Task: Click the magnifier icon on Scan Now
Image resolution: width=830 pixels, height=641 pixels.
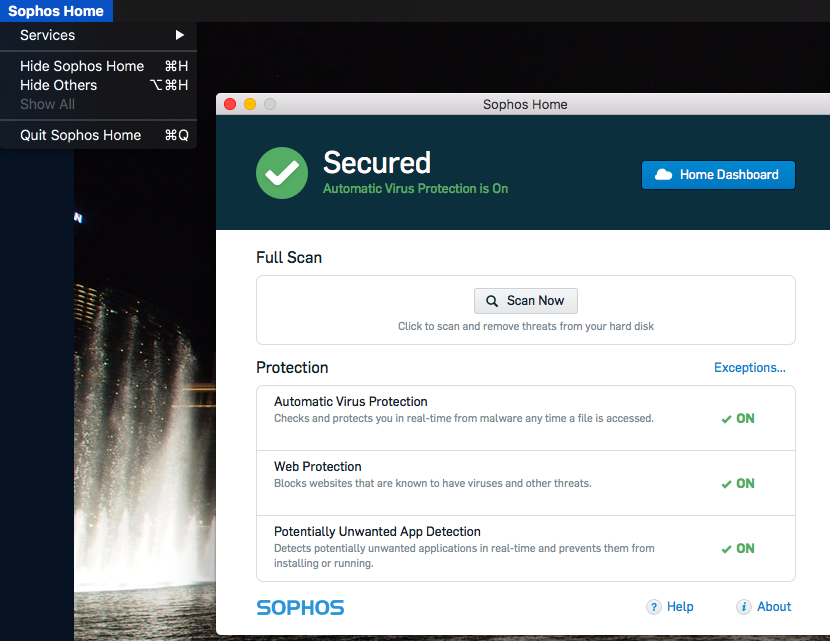Action: tap(492, 301)
